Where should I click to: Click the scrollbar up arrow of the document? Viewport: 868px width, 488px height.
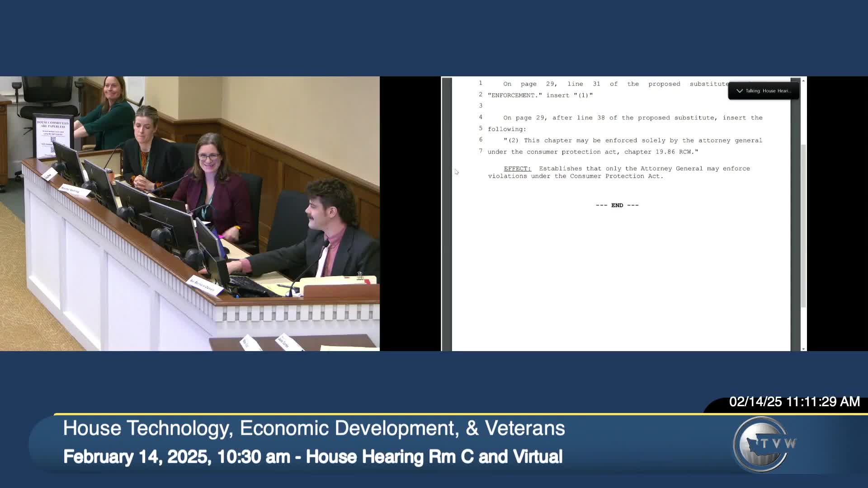[x=804, y=80]
